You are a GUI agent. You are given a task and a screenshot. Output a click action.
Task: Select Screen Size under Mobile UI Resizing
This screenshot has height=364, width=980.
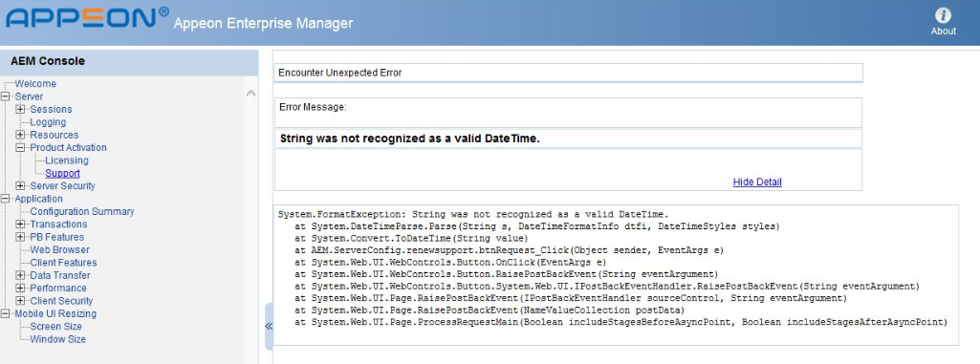pos(56,327)
